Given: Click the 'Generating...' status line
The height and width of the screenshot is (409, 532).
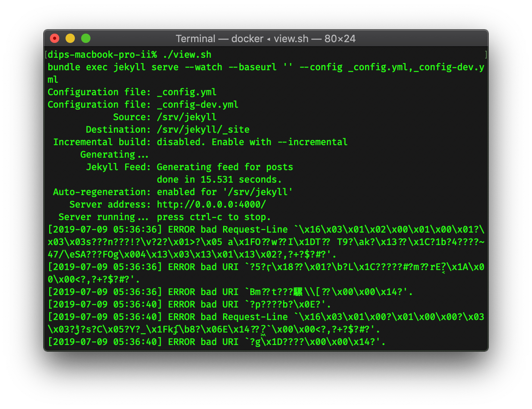Looking at the screenshot, I should [x=114, y=155].
